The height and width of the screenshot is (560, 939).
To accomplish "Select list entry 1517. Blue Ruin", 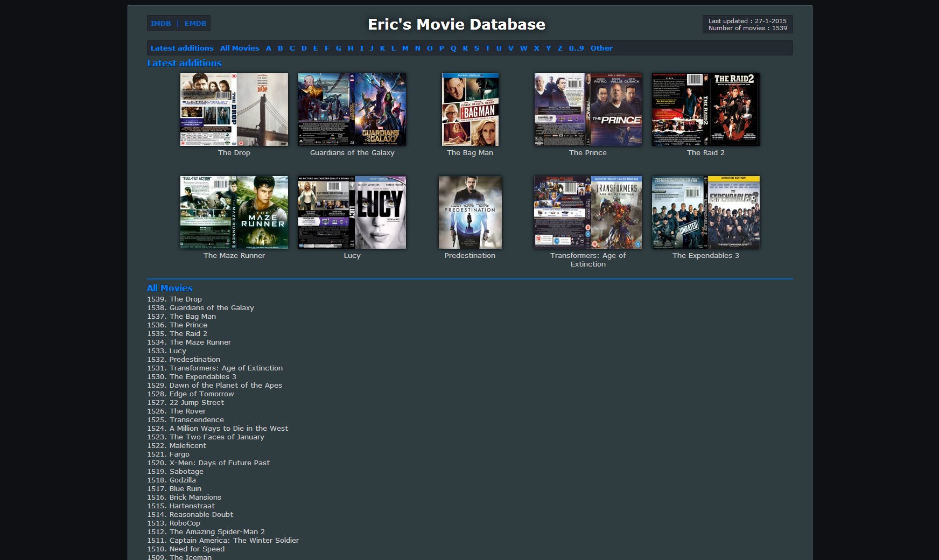I will 174,489.
